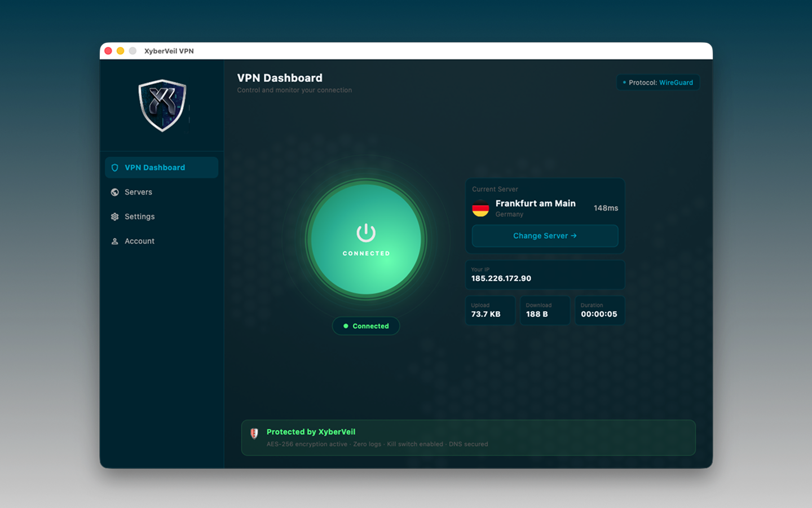Image resolution: width=812 pixels, height=508 pixels.
Task: Click the XyberVeil VPN title bar text
Action: coord(169,51)
